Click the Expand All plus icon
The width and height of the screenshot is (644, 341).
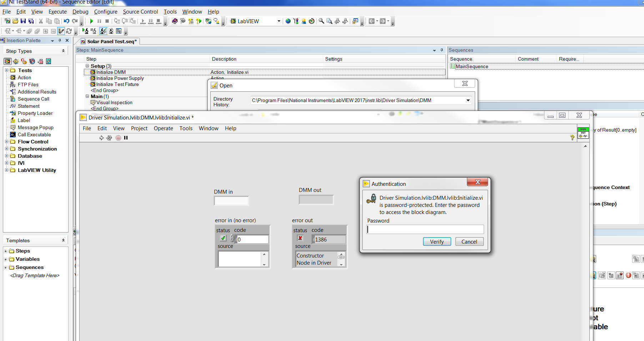pos(45,31)
